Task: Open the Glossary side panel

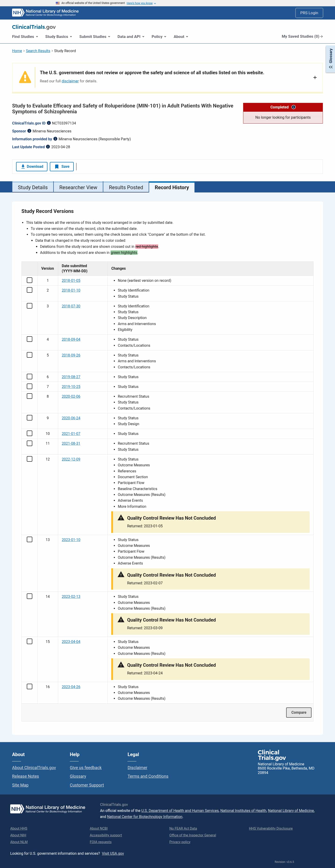Action: coord(331,59)
